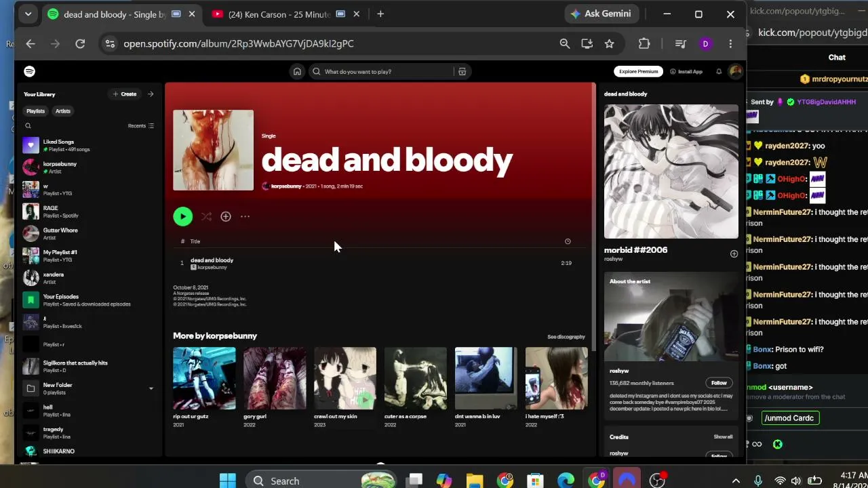868x488 pixels.
Task: Open Chrome tab search dropdown
Action: click(x=28, y=14)
